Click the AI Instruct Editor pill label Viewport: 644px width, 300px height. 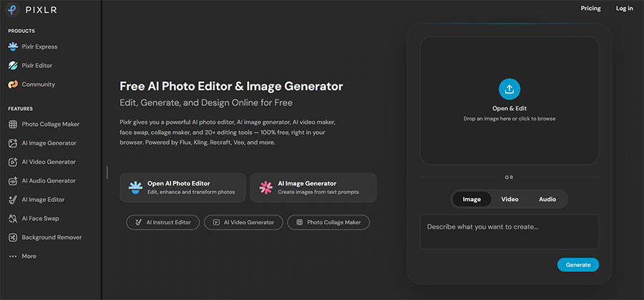point(168,223)
